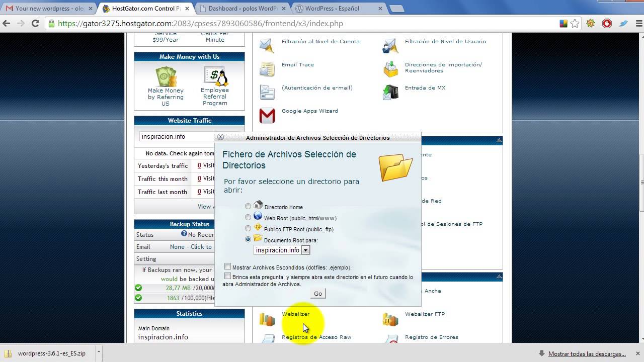644x362 pixels.
Task: Click the Statistics panel header
Action: (189, 313)
